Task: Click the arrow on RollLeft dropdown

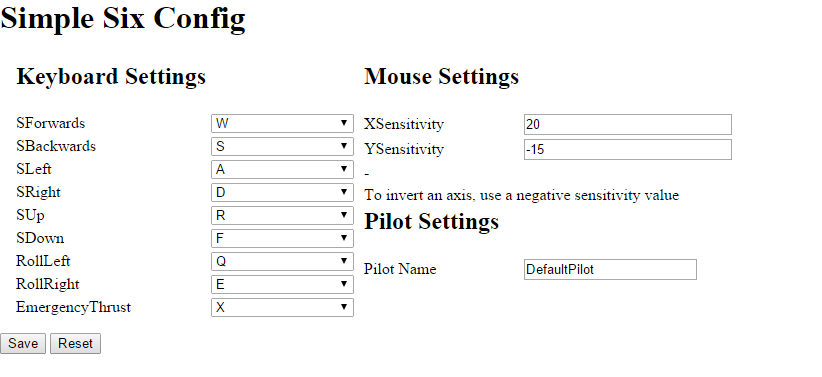Action: pos(344,261)
